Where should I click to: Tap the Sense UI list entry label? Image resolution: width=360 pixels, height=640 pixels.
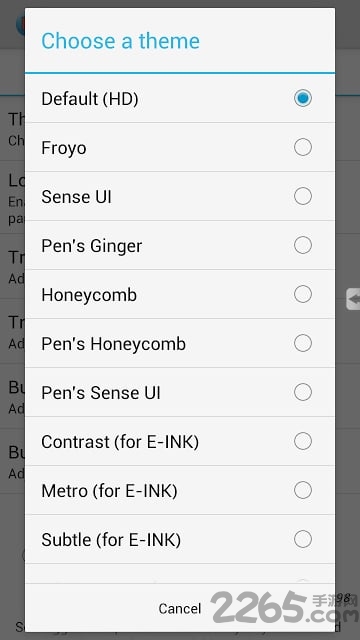[76, 197]
